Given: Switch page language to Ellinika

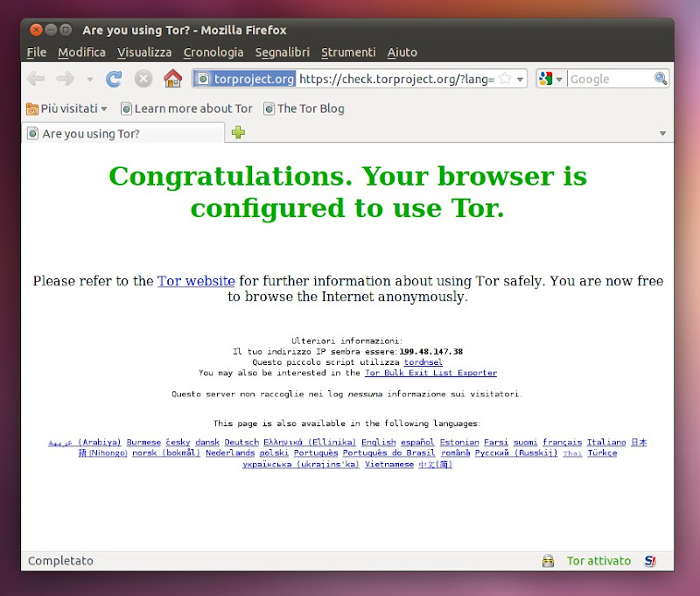Looking at the screenshot, I should 310,443.
